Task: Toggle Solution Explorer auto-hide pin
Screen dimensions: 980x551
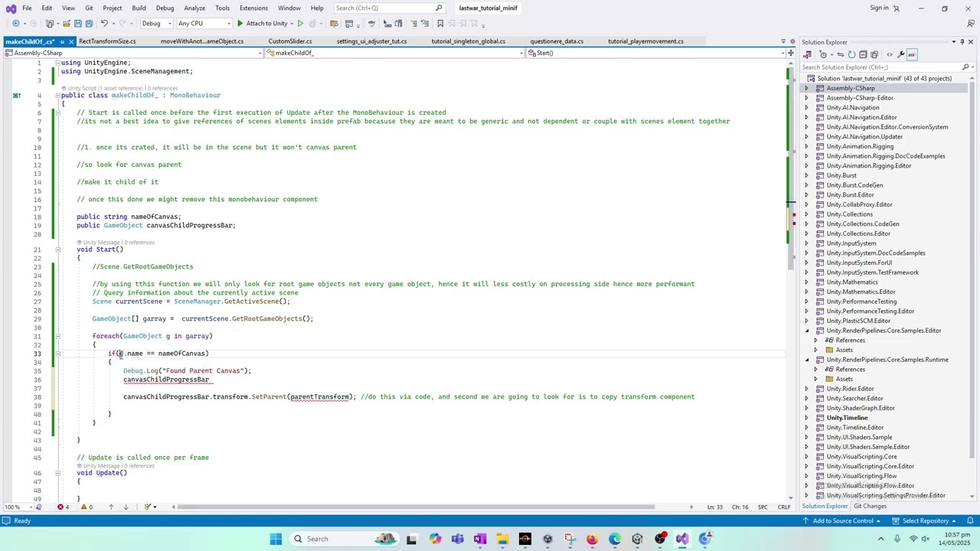Action: [962, 42]
